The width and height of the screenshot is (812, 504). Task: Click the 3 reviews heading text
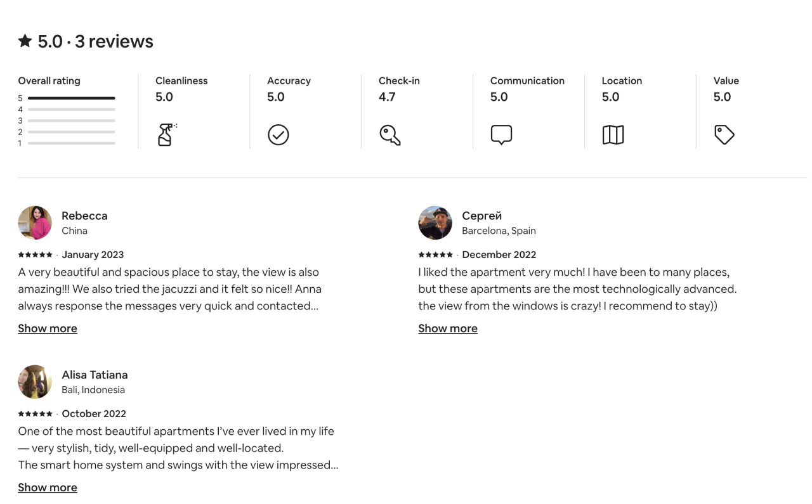pos(114,41)
